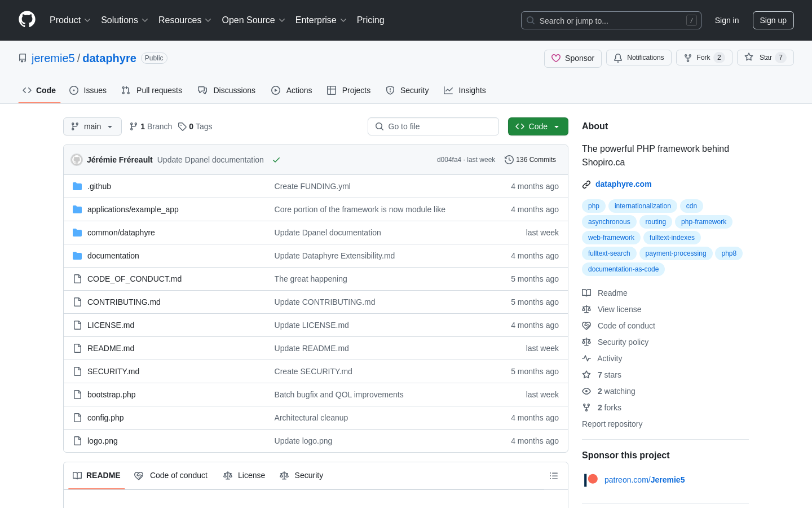Click the Activity pulse icon
The image size is (812, 508).
(x=586, y=358)
